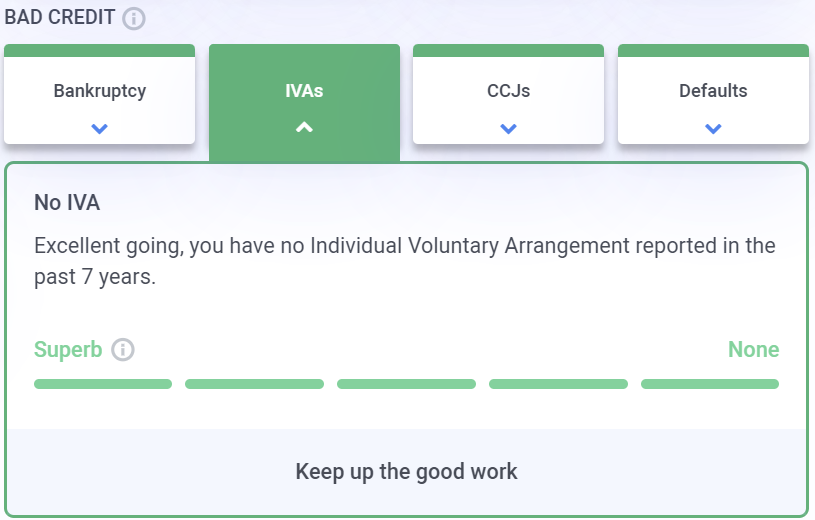Click the info icon beside BAD CREDIT
Screen dimensions: 815x520
point(134,19)
